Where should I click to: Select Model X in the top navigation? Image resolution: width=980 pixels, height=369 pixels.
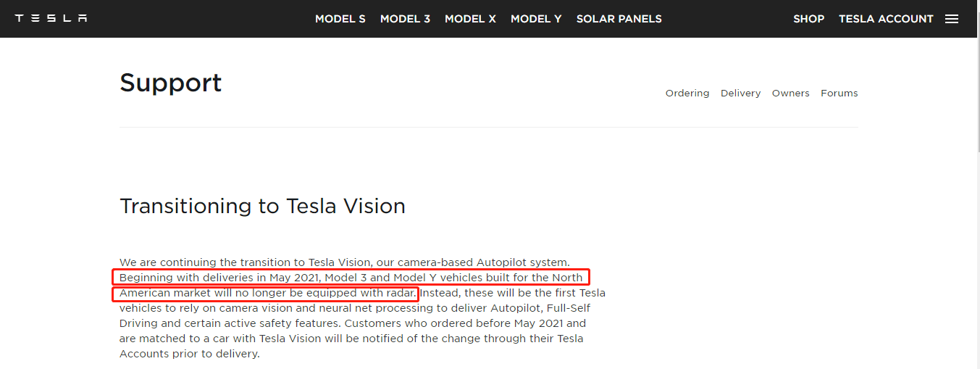pyautogui.click(x=470, y=19)
